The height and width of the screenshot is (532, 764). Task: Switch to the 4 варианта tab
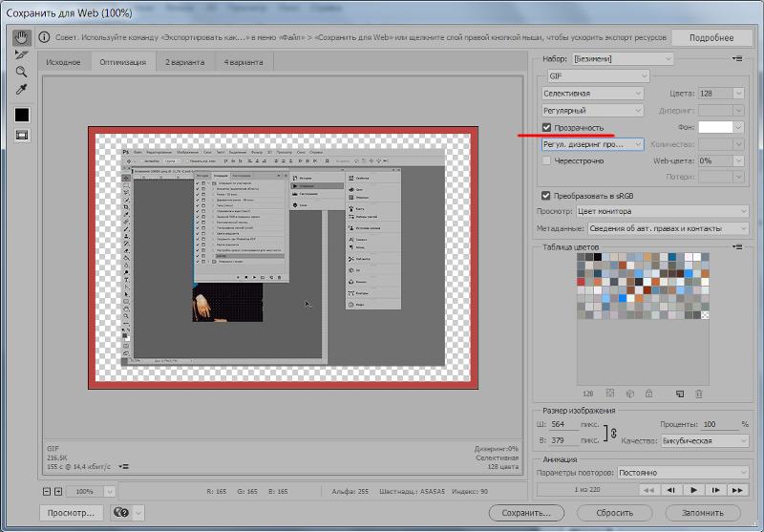244,62
